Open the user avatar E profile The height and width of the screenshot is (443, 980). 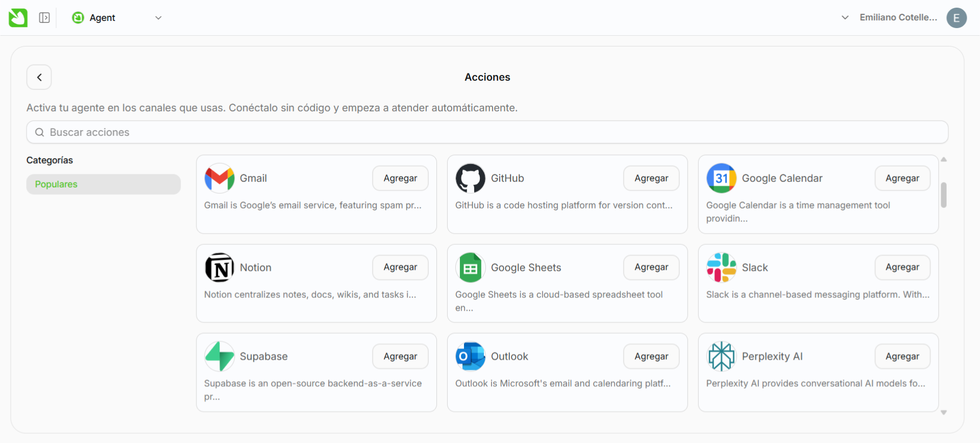point(956,18)
